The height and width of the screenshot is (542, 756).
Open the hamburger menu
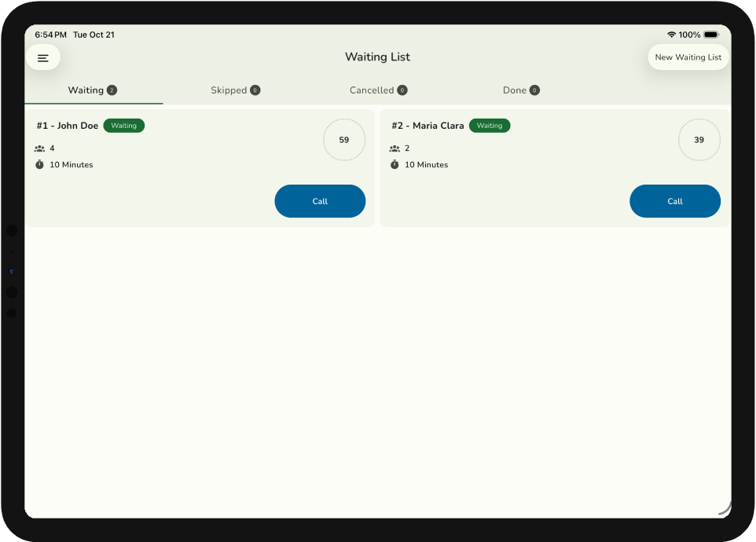coord(43,57)
